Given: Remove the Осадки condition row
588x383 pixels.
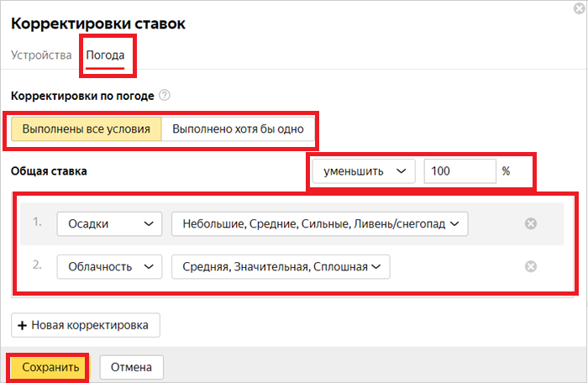Looking at the screenshot, I should coord(530,223).
